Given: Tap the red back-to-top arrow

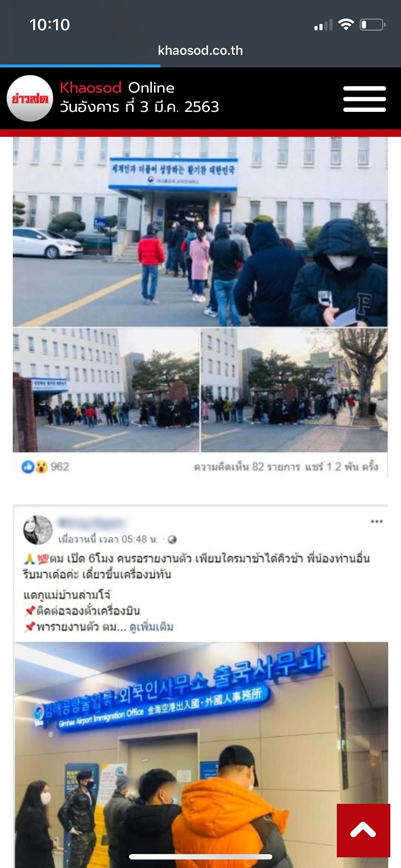Looking at the screenshot, I should coord(363,830).
